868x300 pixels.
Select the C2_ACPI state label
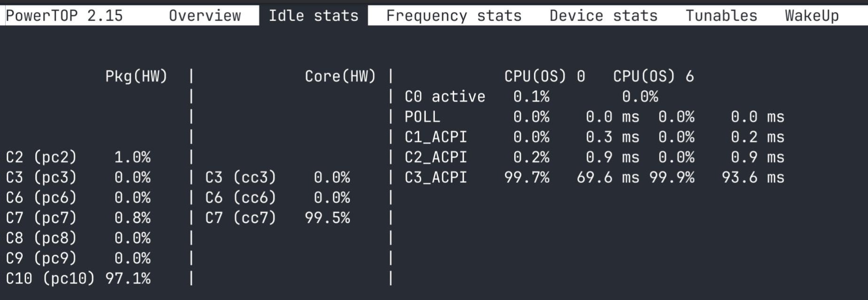pyautogui.click(x=436, y=157)
